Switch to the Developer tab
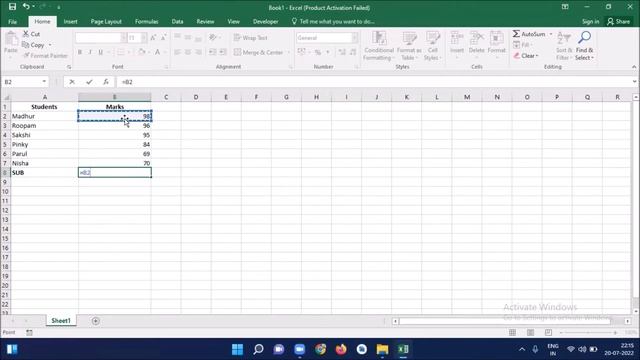Screen dimensions: 640x360 click(265, 22)
